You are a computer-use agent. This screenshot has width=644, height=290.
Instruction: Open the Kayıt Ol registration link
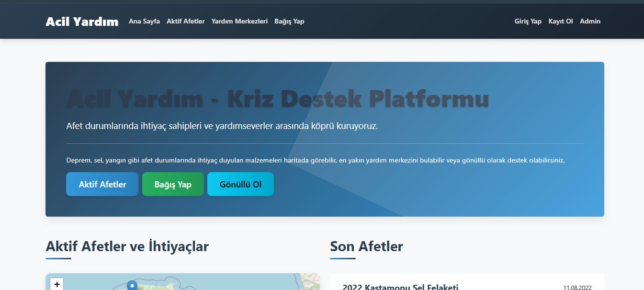pos(560,21)
